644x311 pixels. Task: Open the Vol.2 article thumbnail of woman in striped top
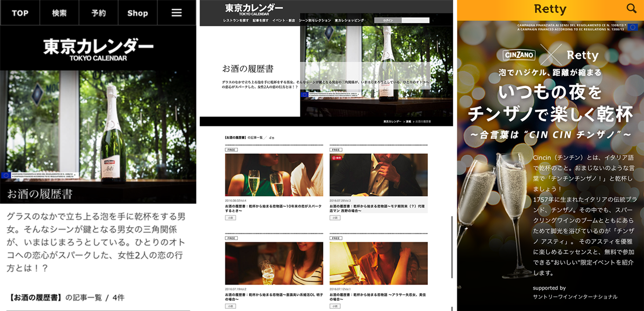pyautogui.click(x=274, y=264)
